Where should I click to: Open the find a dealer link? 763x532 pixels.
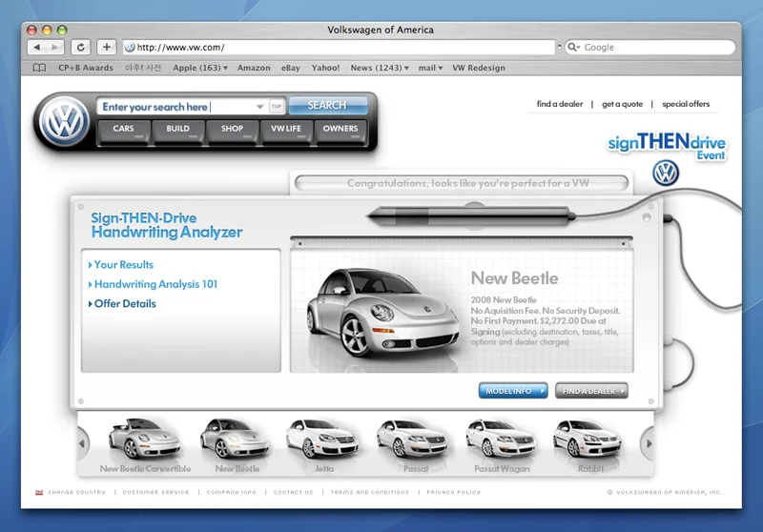tap(560, 104)
